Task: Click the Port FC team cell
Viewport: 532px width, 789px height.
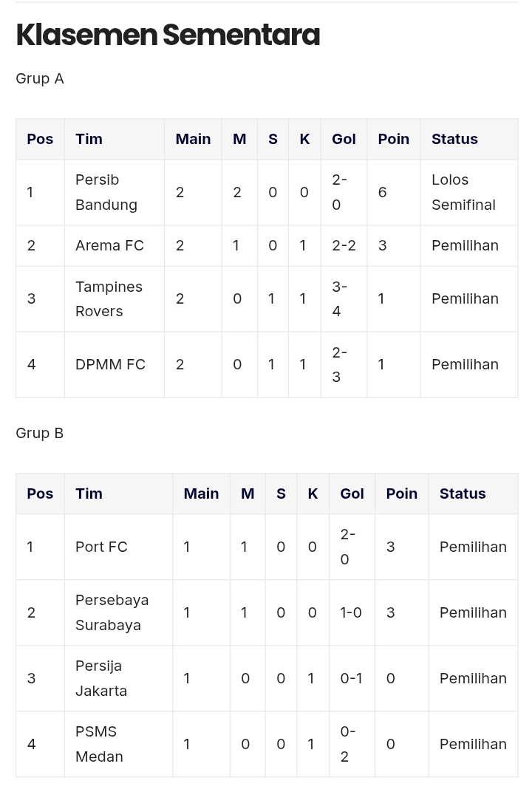Action: tap(118, 547)
